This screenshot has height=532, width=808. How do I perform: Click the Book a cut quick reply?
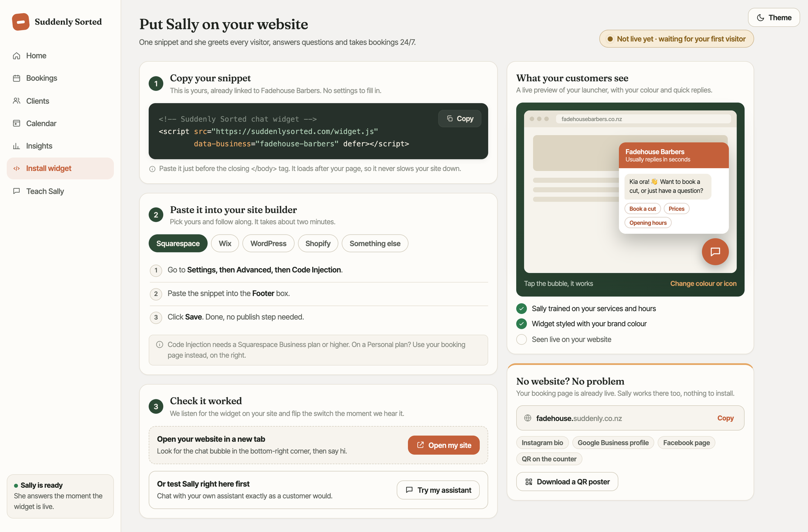click(643, 209)
